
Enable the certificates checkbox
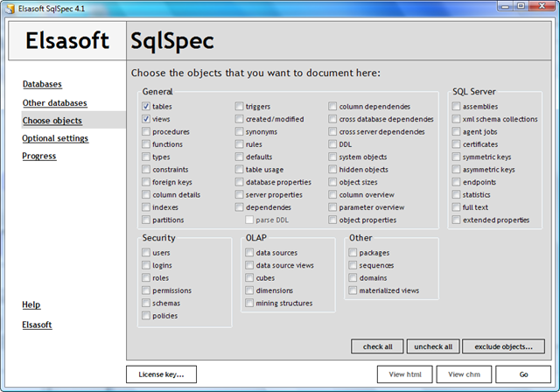pyautogui.click(x=456, y=143)
